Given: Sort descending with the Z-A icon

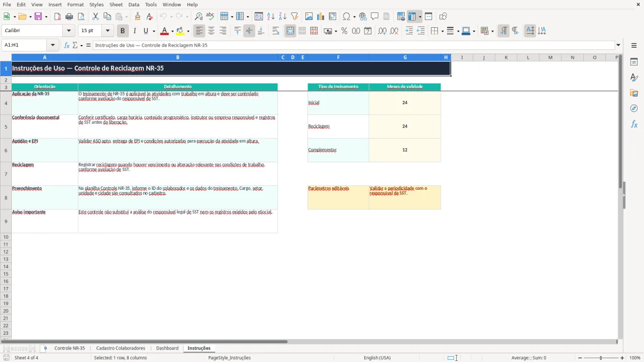Looking at the screenshot, I should [283, 17].
